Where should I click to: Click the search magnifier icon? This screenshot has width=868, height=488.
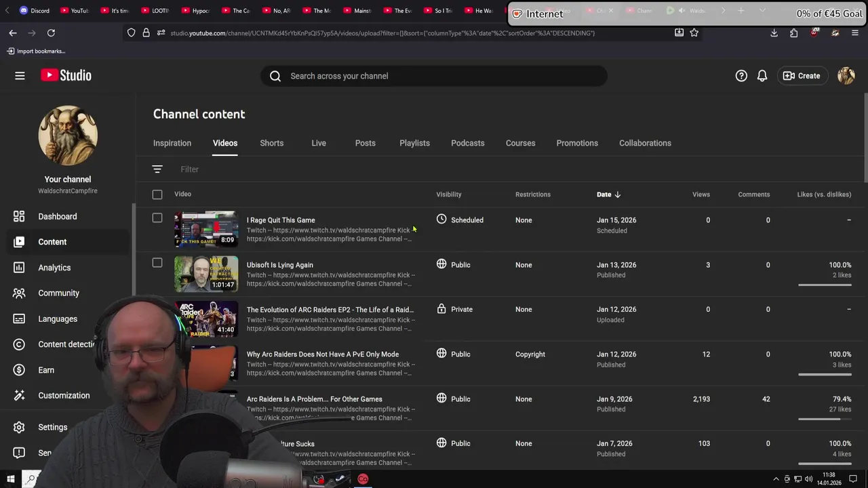275,76
